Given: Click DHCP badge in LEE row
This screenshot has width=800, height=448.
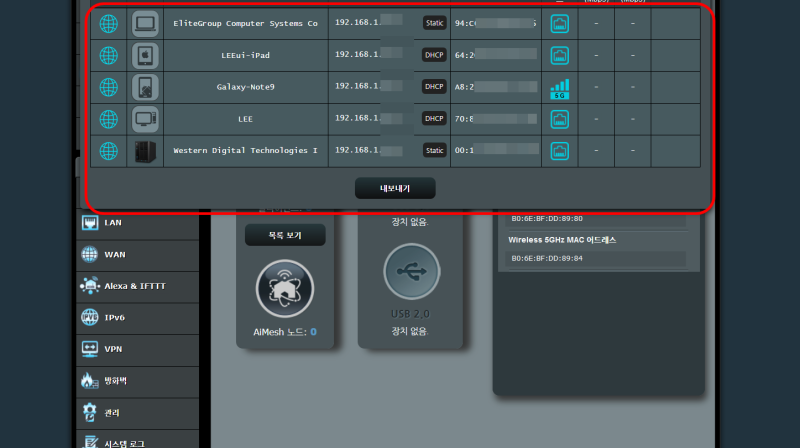Looking at the screenshot, I should coord(434,118).
